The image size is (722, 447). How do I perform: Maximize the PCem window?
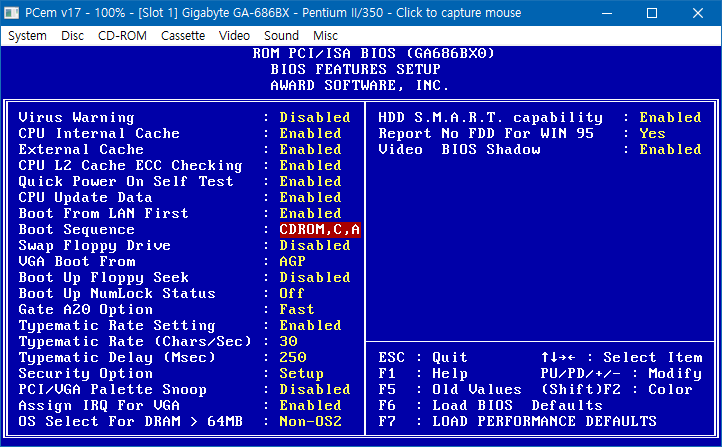[x=652, y=13]
